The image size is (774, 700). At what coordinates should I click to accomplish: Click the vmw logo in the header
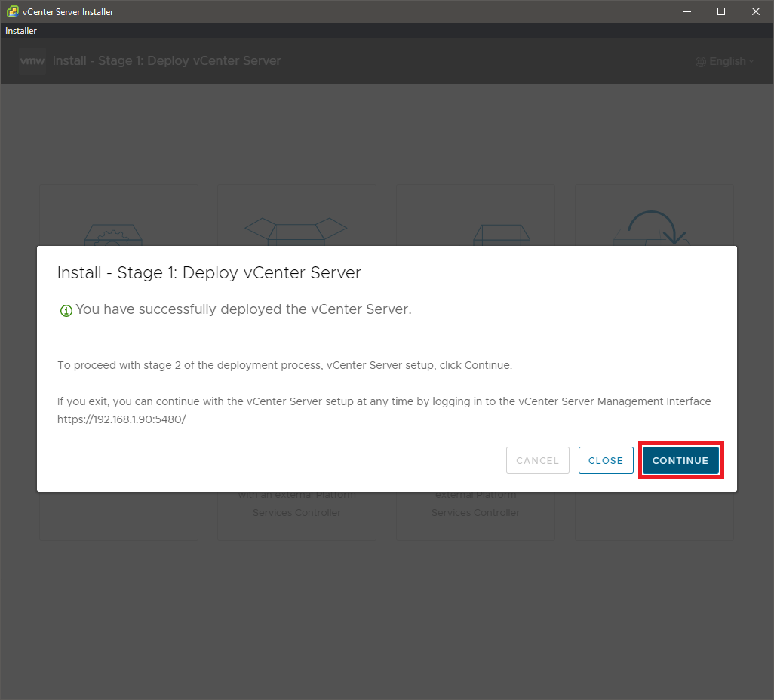(x=32, y=61)
